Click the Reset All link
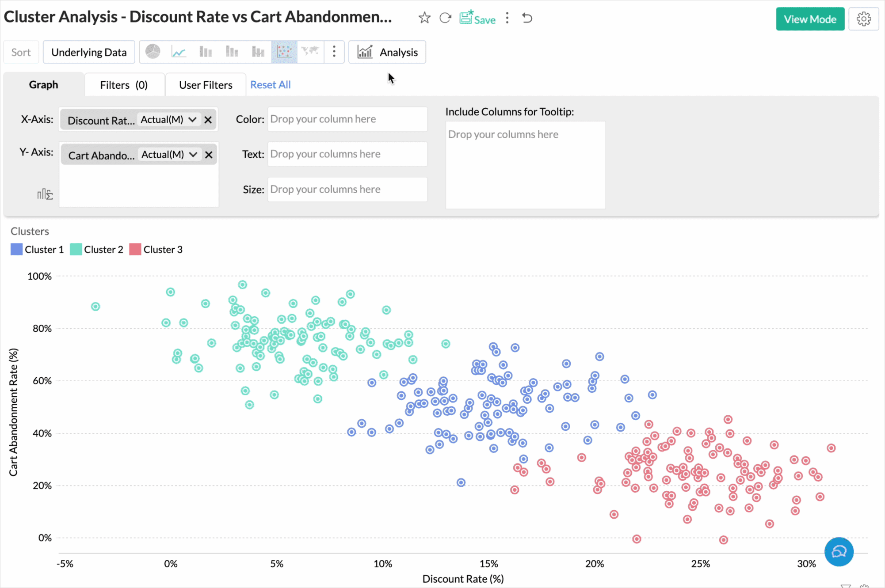The image size is (885, 588). (x=270, y=84)
